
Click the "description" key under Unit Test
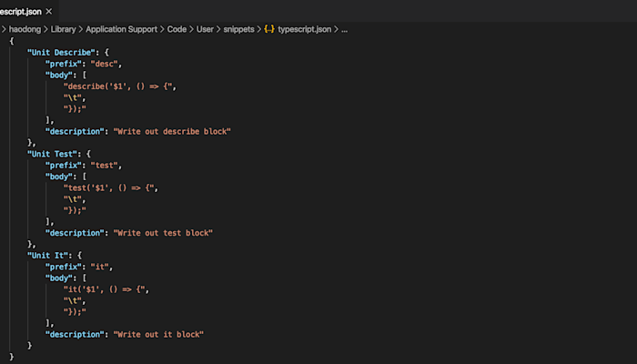[75, 233]
